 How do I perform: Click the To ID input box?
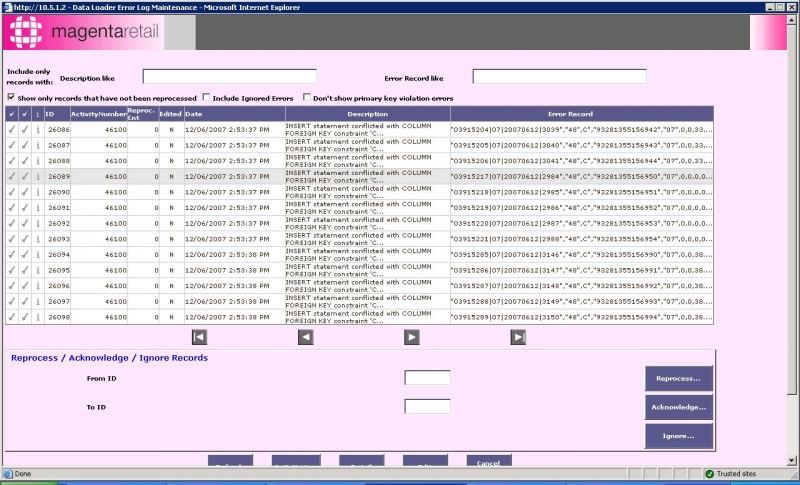pyautogui.click(x=428, y=406)
